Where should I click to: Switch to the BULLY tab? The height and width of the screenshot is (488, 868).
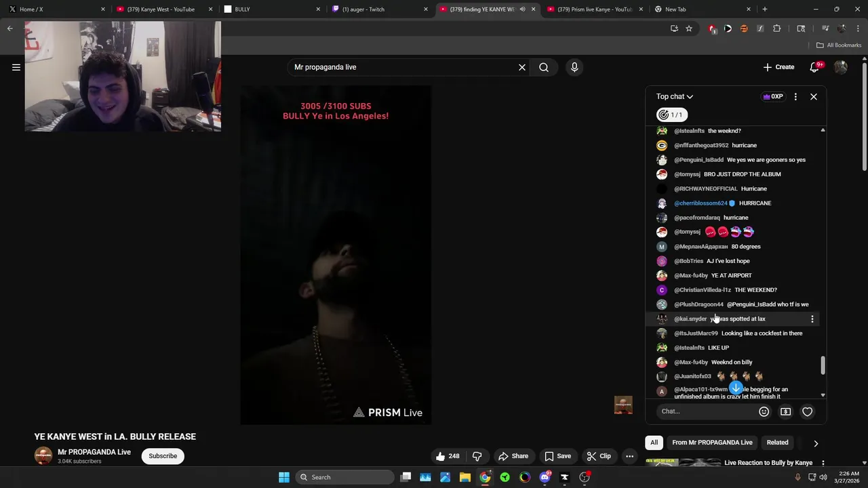tap(272, 9)
